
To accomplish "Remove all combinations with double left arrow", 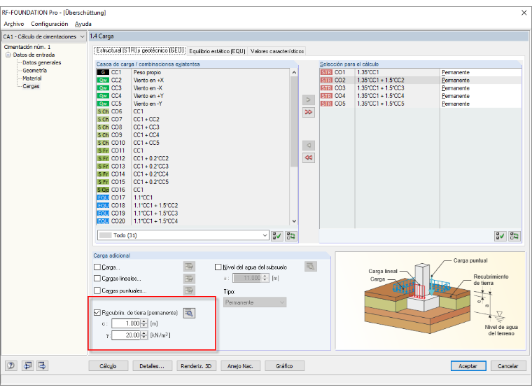I will (x=309, y=157).
